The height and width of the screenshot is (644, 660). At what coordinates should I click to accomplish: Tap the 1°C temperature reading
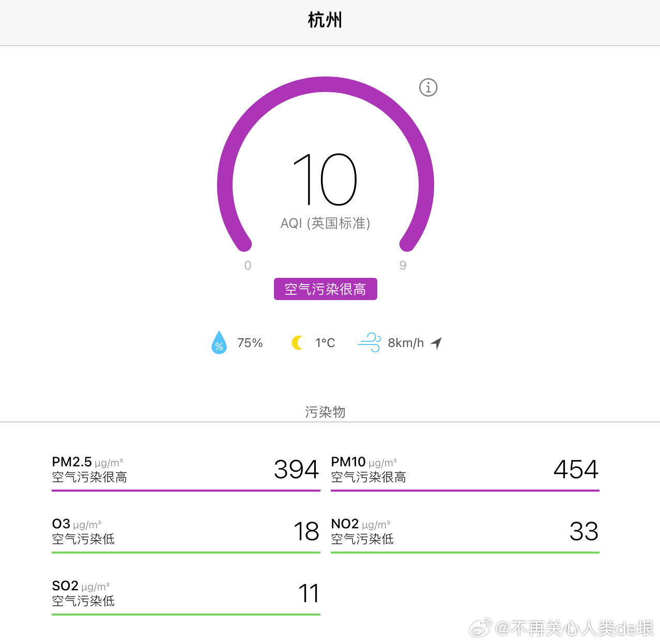[x=325, y=343]
